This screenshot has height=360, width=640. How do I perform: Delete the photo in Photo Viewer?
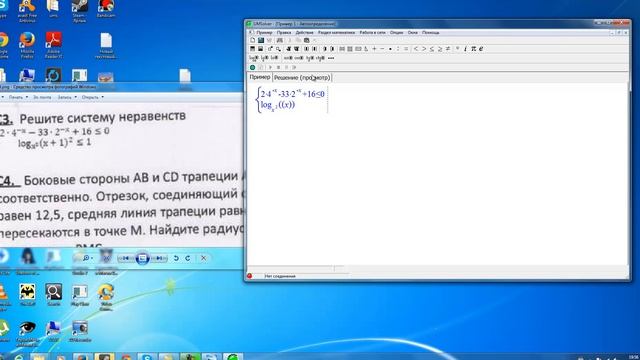(x=203, y=258)
